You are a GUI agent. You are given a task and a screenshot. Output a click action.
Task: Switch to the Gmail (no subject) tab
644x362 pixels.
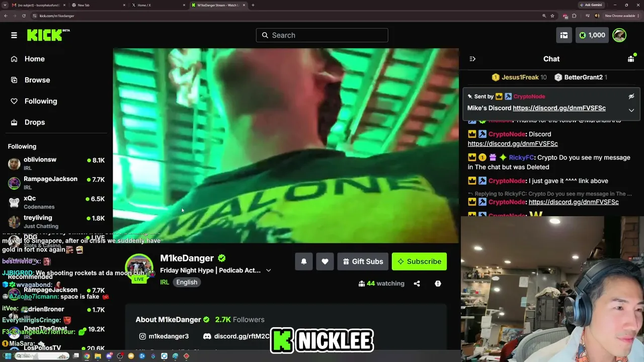coord(39,5)
